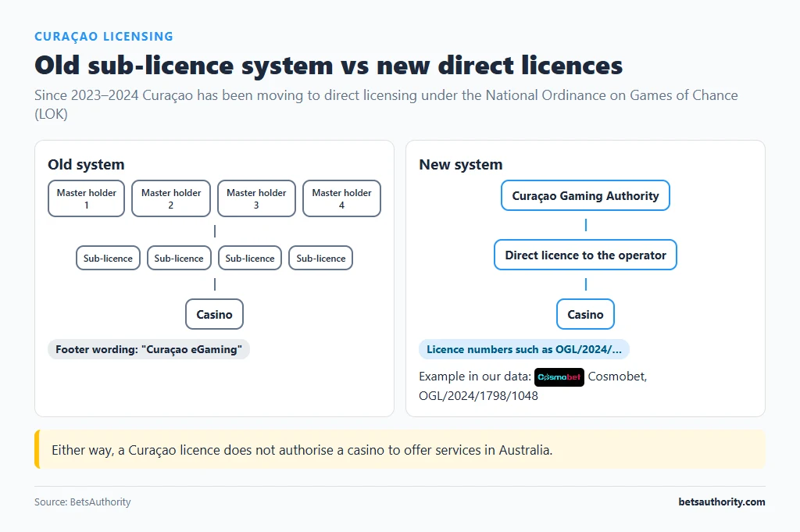Click the Old system panel heading
The width and height of the screenshot is (800, 532).
tap(86, 164)
